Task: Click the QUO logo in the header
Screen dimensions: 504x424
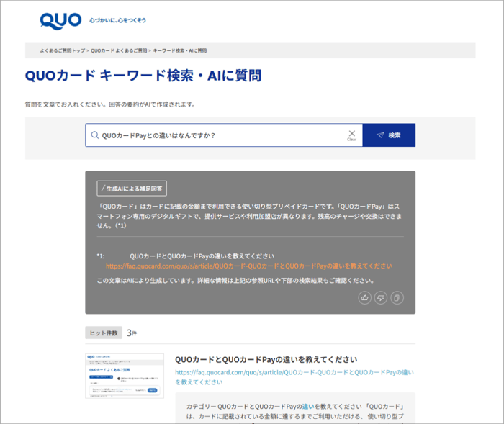Action: pyautogui.click(x=60, y=21)
